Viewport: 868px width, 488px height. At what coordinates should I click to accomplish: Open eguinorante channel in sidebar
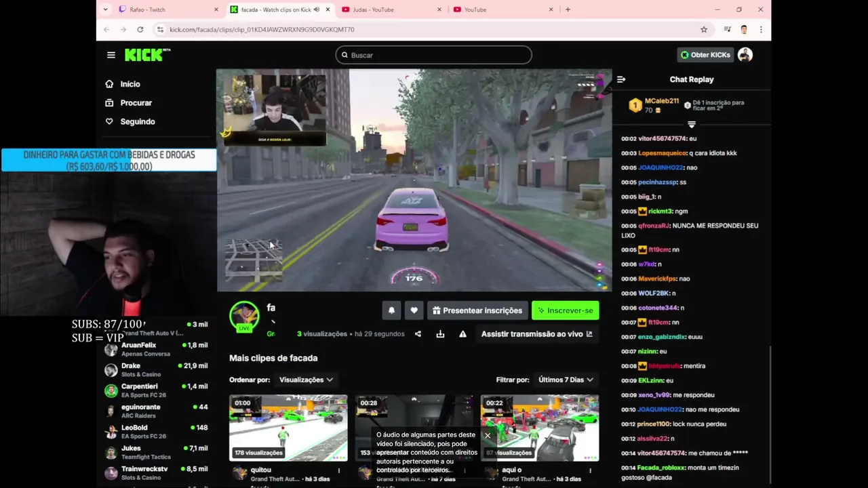(157, 411)
